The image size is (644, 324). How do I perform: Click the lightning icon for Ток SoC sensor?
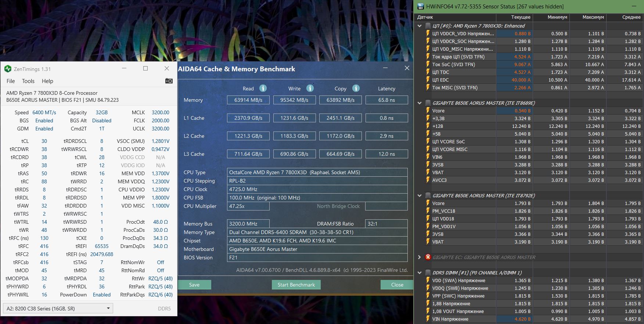pyautogui.click(x=428, y=64)
